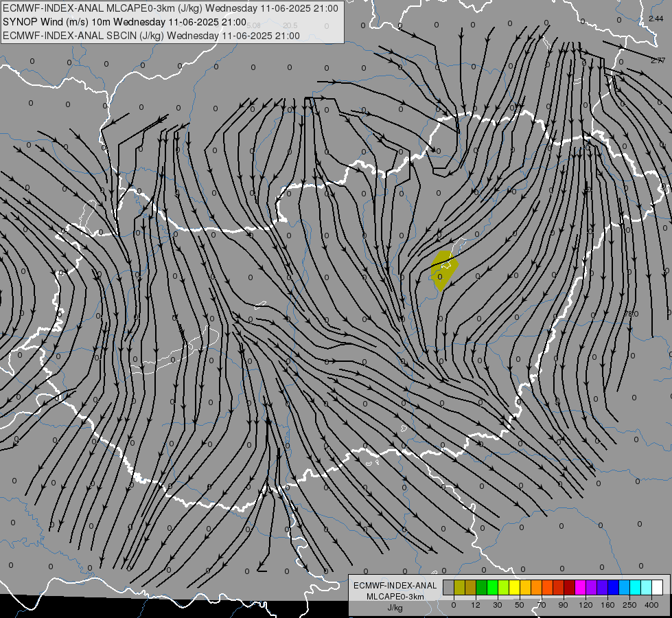Click the 90 tick label on color scale
672x618 pixels.
(x=563, y=605)
